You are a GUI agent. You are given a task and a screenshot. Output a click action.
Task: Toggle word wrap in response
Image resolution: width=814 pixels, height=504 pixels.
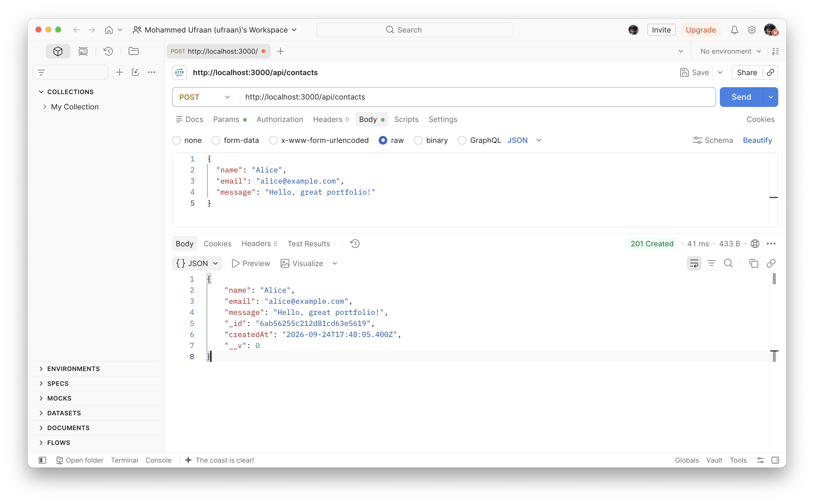(x=694, y=263)
